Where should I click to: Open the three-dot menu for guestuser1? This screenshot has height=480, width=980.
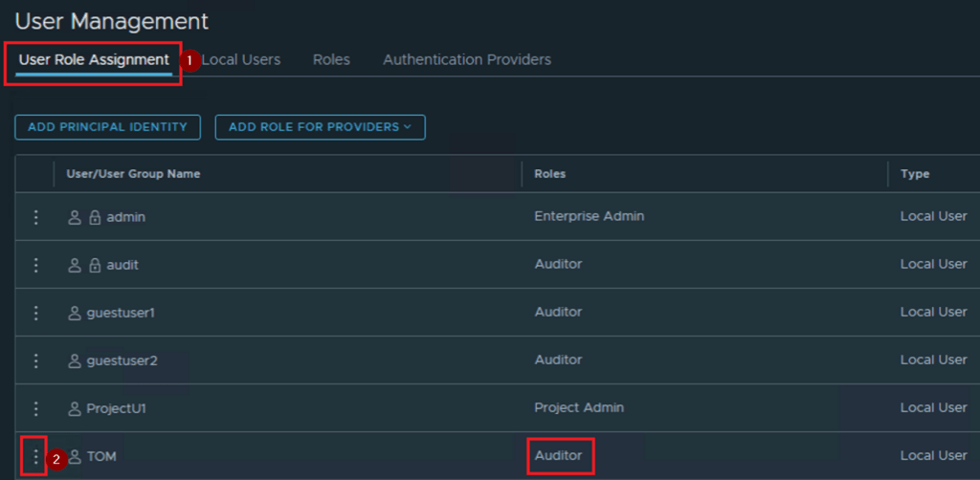coord(35,313)
